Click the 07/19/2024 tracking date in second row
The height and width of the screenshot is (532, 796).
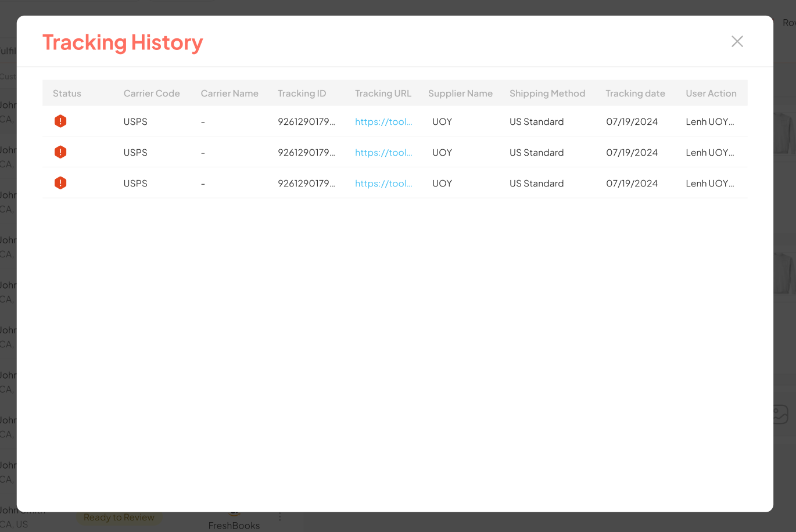(632, 153)
